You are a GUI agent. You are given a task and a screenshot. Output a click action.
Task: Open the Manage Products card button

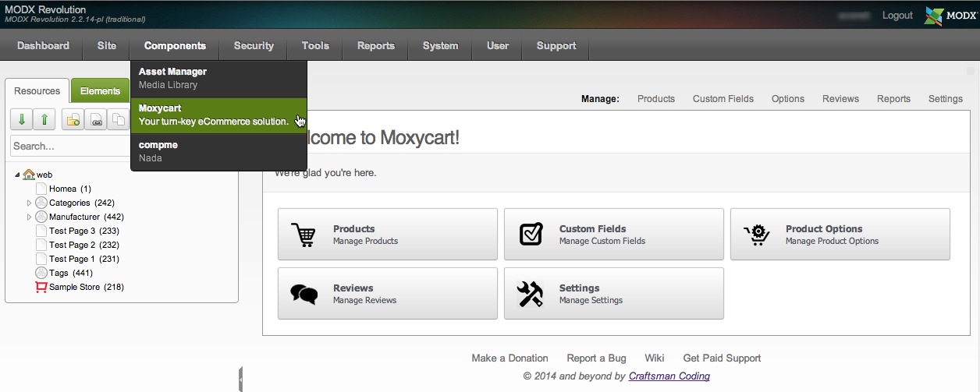pos(388,234)
